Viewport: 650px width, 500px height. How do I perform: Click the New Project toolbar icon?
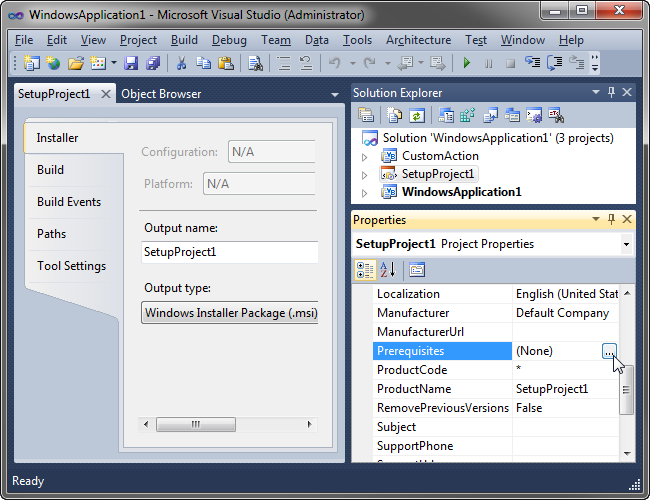click(32, 63)
